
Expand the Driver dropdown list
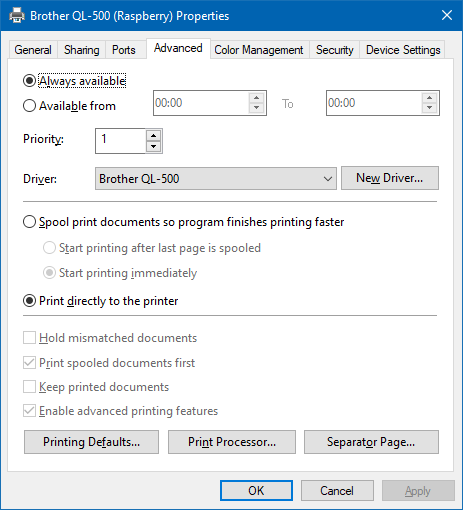tap(216, 179)
